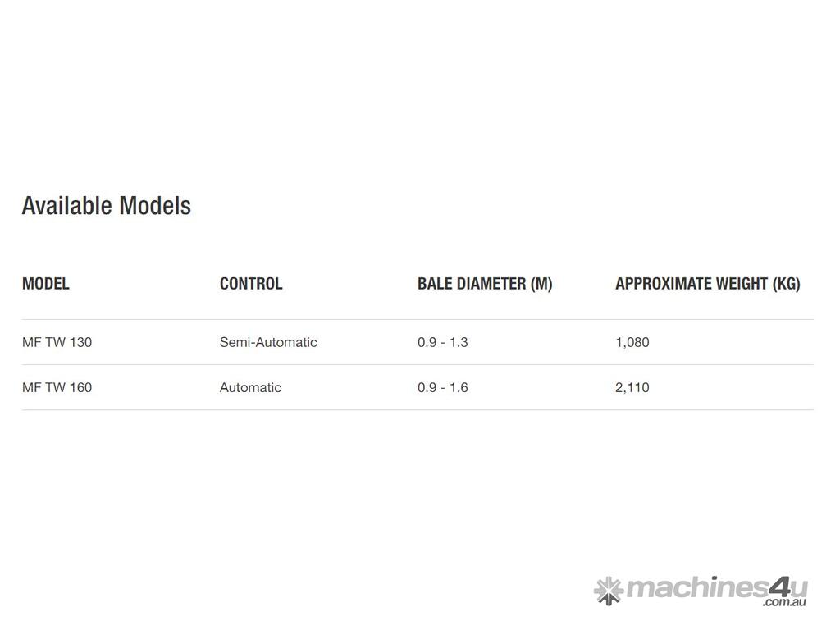The width and height of the screenshot is (840, 630).
Task: Click the word "Available" in the heading
Action: pos(67,205)
